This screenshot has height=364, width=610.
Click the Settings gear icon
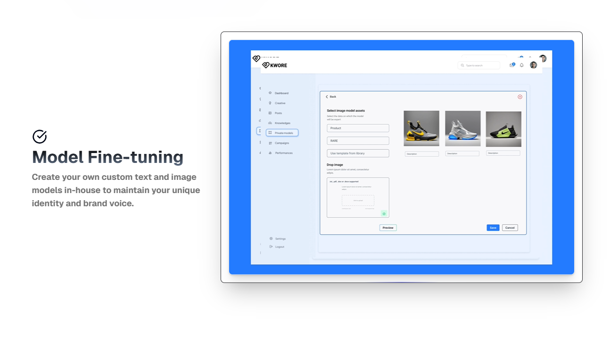[x=271, y=238]
